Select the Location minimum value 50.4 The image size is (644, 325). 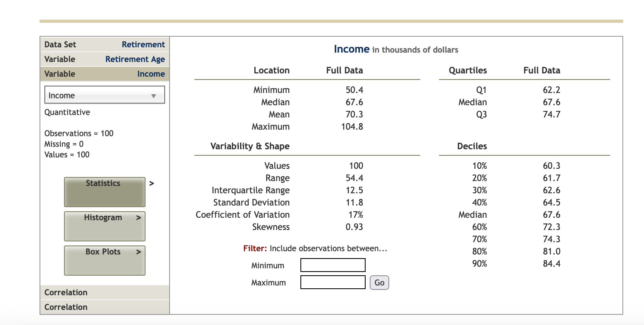tap(354, 90)
